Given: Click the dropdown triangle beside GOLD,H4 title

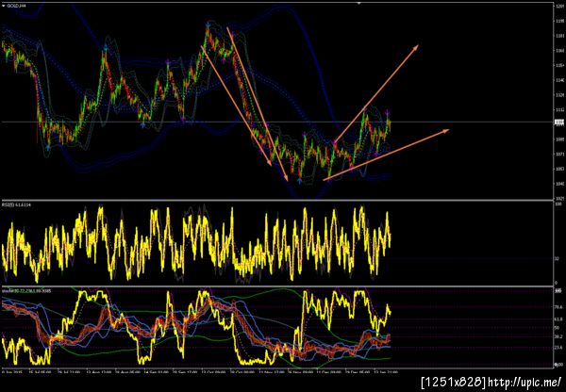Looking at the screenshot, I should coord(4,6).
